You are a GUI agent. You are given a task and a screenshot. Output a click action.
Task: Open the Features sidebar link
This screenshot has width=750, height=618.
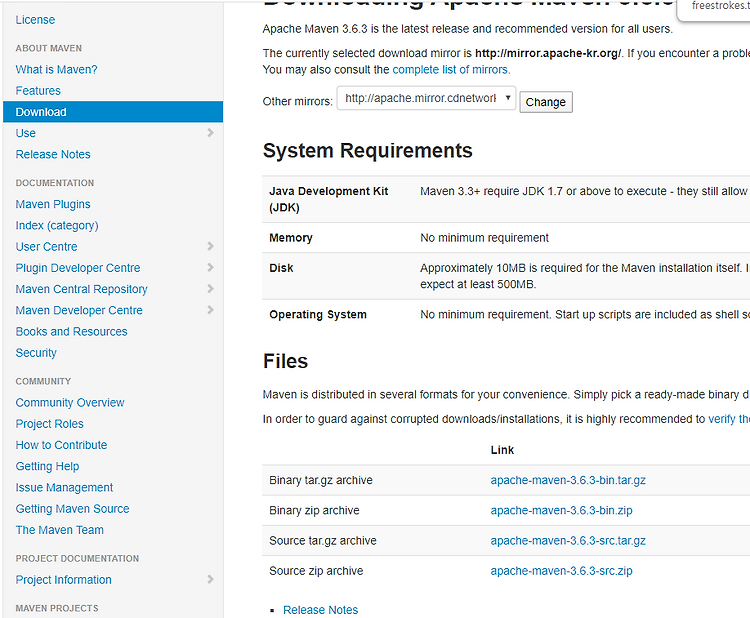[x=38, y=90]
